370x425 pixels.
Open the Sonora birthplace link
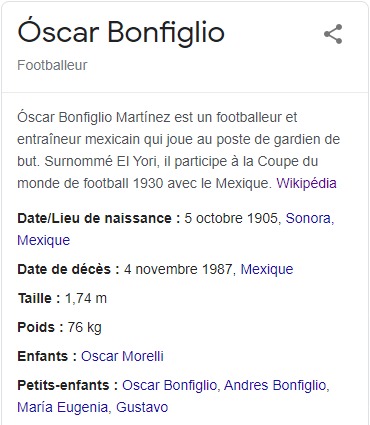tap(310, 218)
